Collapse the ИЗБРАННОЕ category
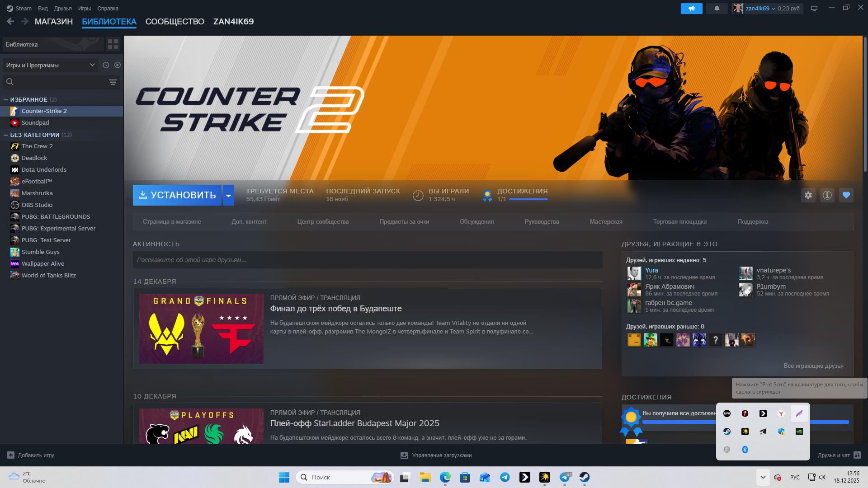This screenshot has height=488, width=868. click(x=6, y=100)
